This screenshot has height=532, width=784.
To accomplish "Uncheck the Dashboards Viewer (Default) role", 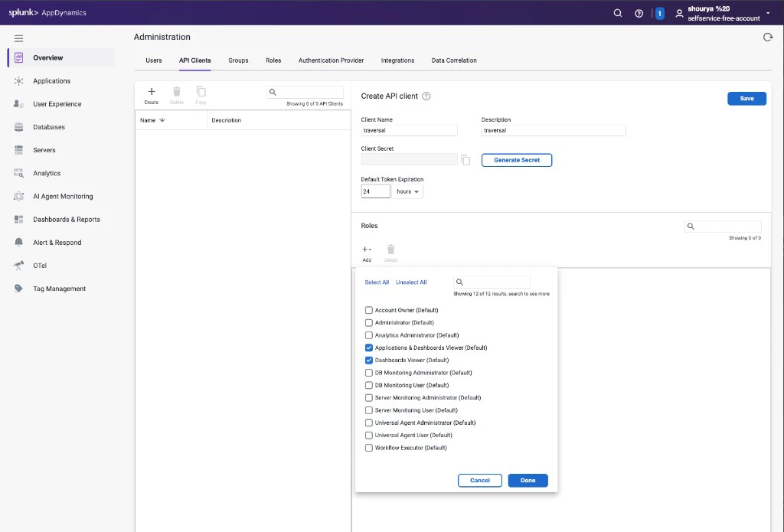I will (x=368, y=360).
